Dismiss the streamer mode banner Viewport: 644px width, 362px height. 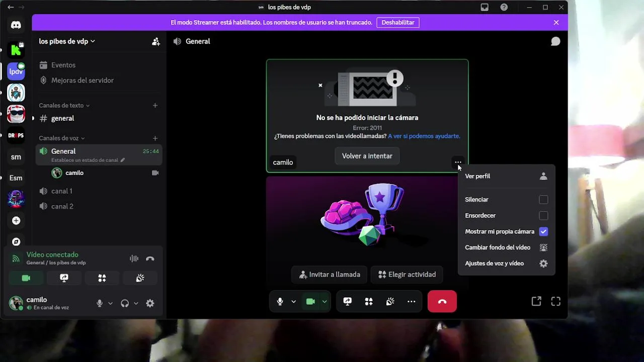coord(556,23)
